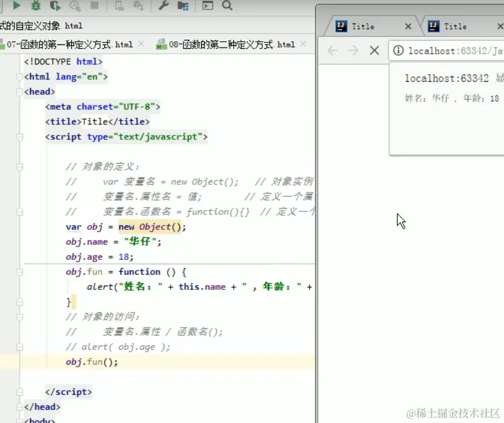504x423 pixels.
Task: Place cursor on var obj = new Object();
Action: click(126, 227)
